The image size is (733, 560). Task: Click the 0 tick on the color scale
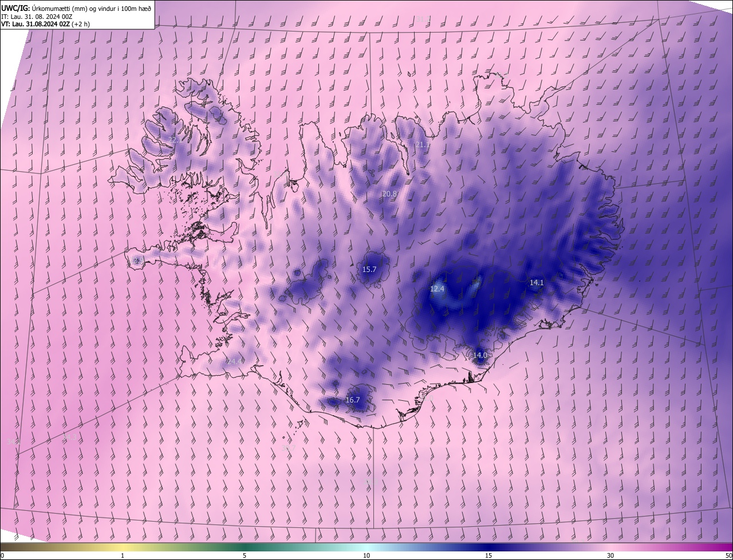(x=2, y=555)
